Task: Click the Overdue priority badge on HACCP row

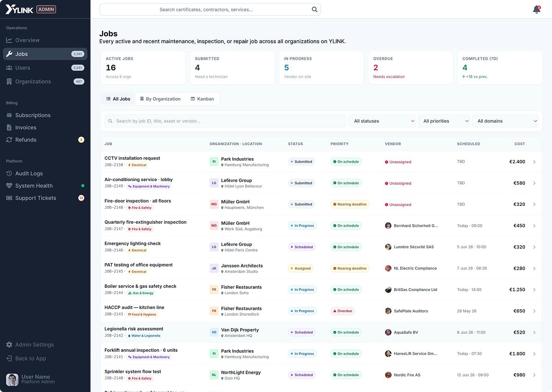Action: click(x=343, y=311)
